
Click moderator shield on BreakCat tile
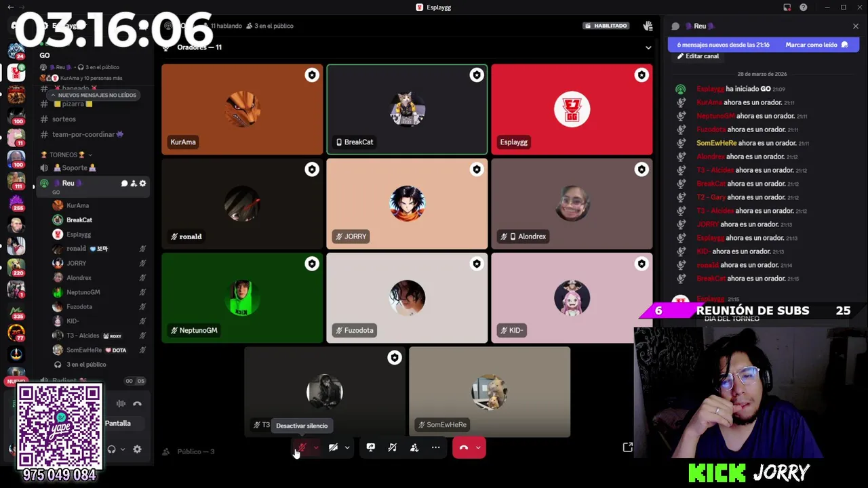(x=477, y=75)
